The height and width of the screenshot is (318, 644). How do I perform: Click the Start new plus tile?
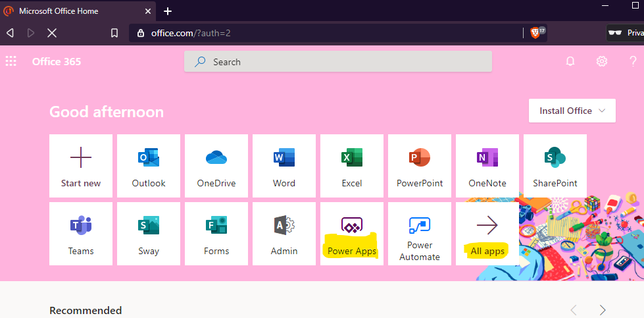click(x=81, y=166)
